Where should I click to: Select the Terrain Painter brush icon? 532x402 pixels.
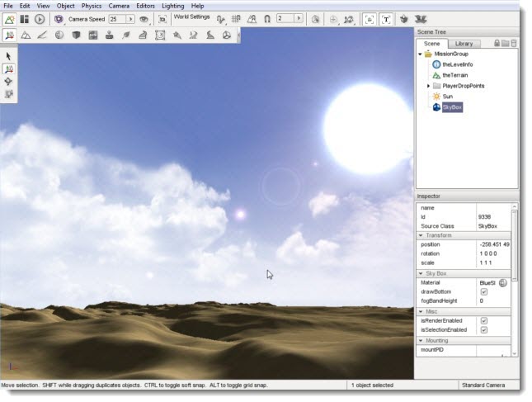[42, 35]
